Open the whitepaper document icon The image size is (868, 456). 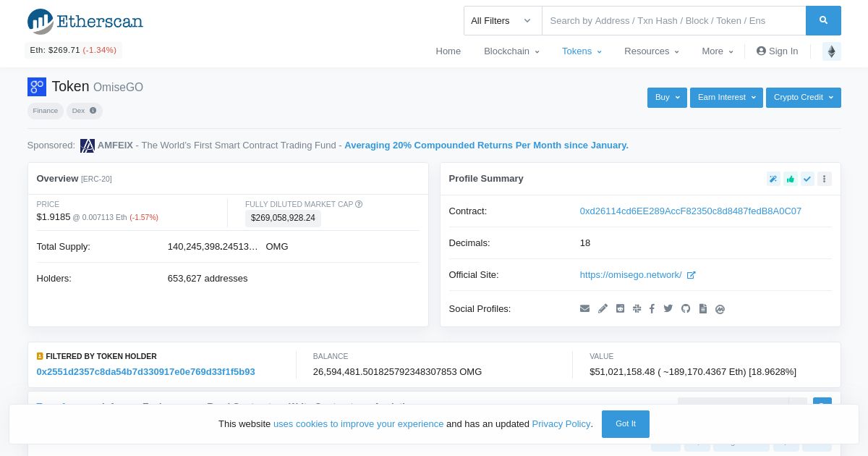pos(703,308)
